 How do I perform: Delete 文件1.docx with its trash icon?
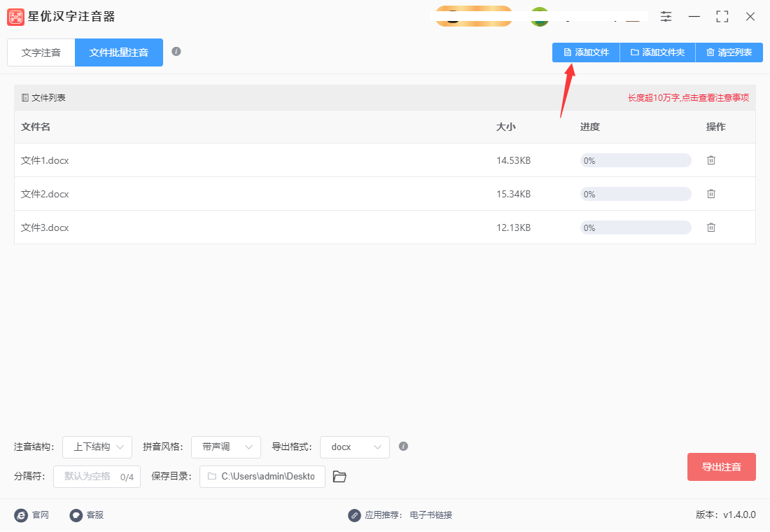point(711,160)
